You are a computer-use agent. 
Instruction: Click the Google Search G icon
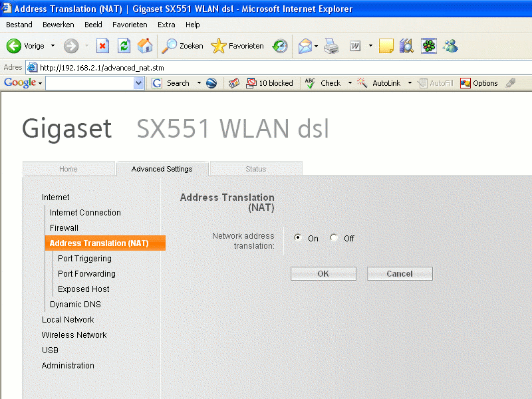coord(157,83)
